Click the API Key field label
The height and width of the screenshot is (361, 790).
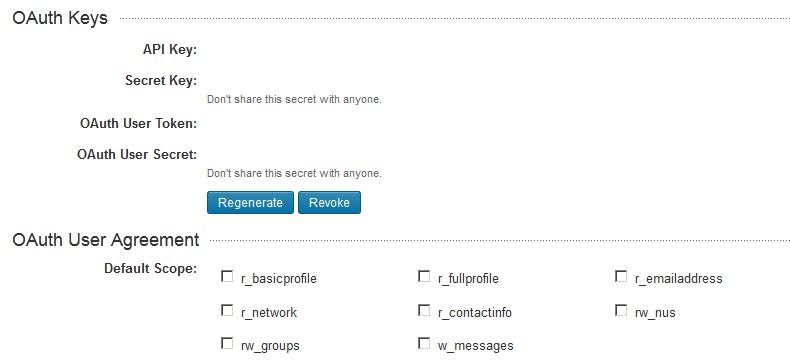[x=170, y=50]
